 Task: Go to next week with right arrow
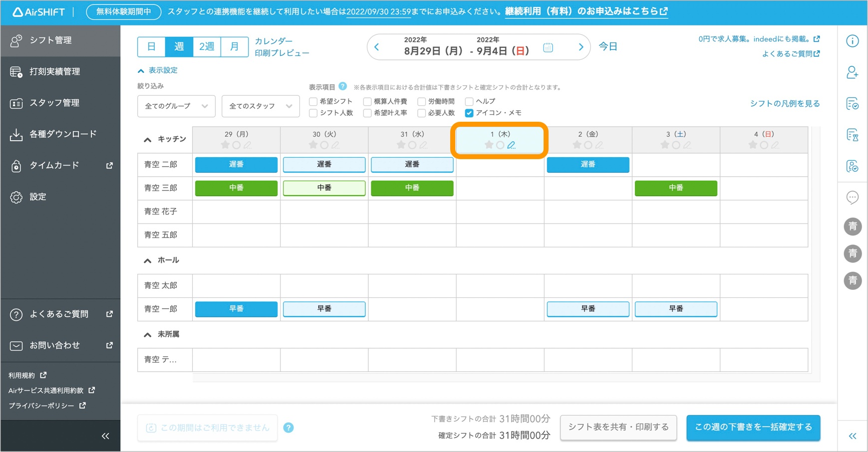[x=580, y=47]
